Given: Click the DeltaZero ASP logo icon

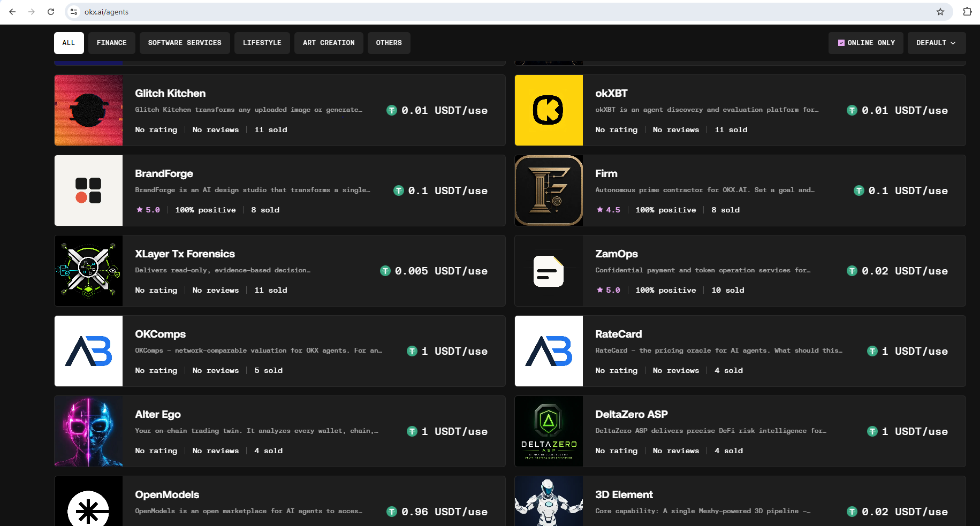Looking at the screenshot, I should (x=549, y=431).
